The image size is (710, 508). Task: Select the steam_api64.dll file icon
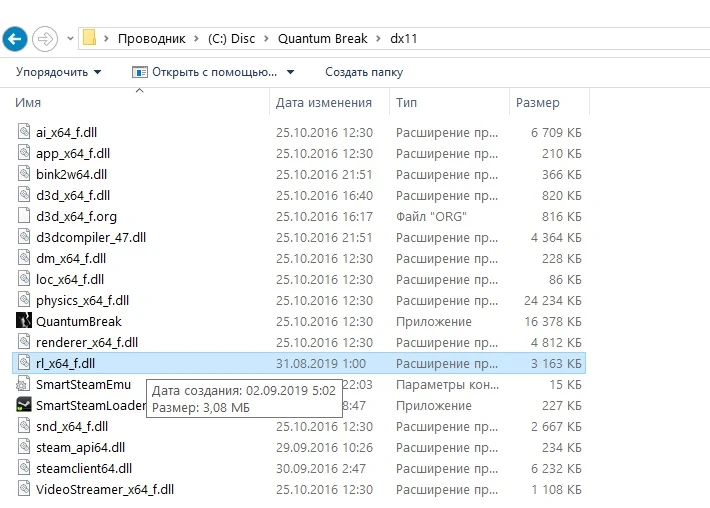pyautogui.click(x=24, y=446)
